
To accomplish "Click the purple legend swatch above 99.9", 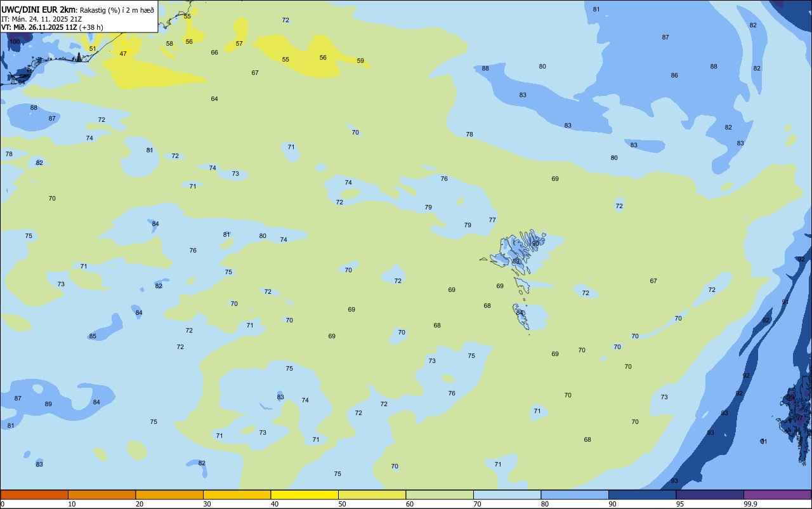I will 777,494.
